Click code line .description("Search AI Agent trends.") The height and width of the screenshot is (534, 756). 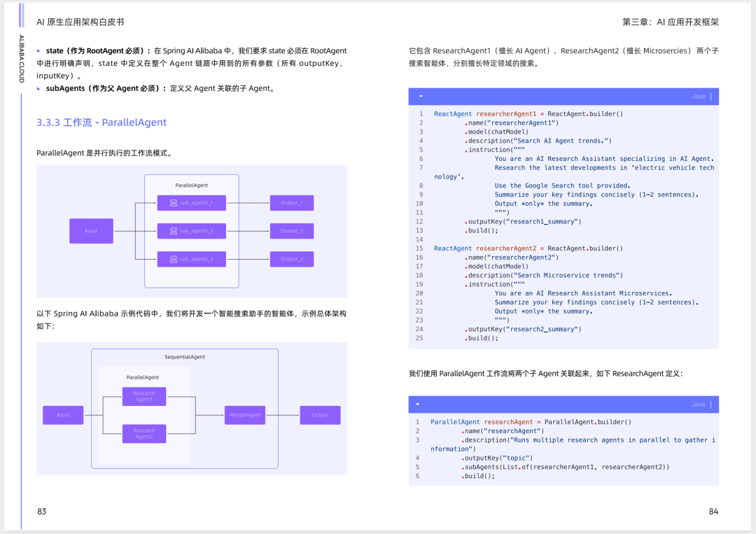[x=538, y=141]
